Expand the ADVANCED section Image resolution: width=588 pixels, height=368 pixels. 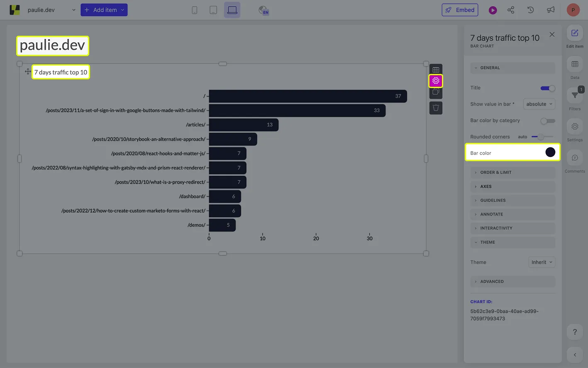pyautogui.click(x=512, y=282)
